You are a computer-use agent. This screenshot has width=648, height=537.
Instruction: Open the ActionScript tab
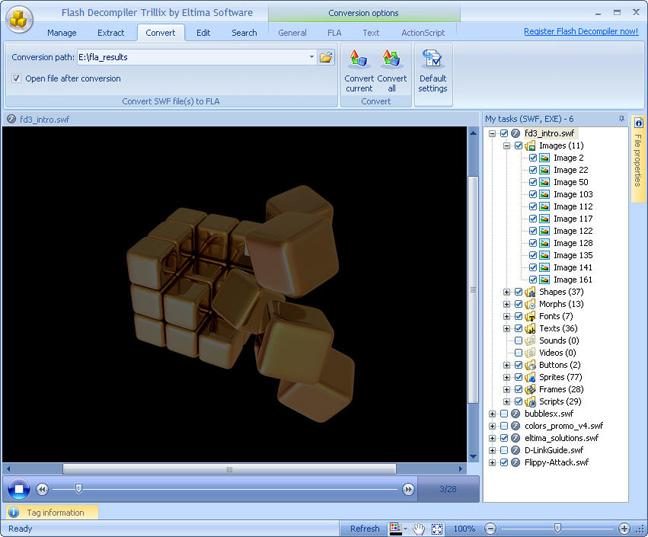pos(423,33)
